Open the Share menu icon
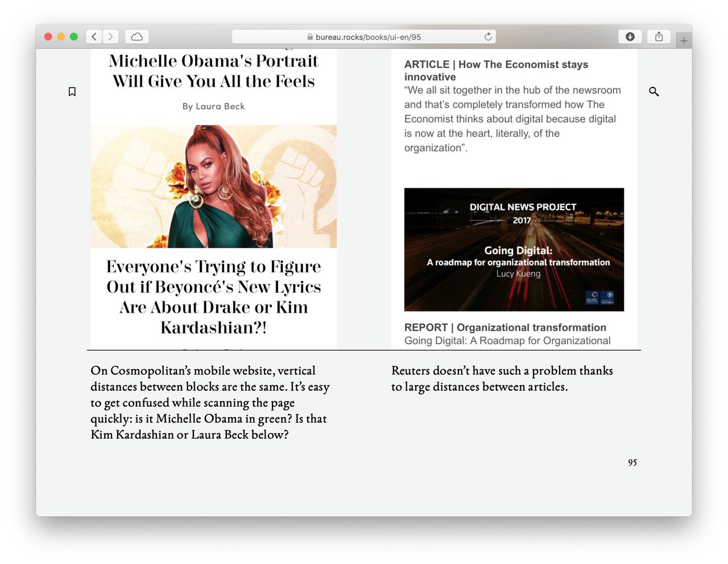The height and width of the screenshot is (564, 728). [x=659, y=36]
